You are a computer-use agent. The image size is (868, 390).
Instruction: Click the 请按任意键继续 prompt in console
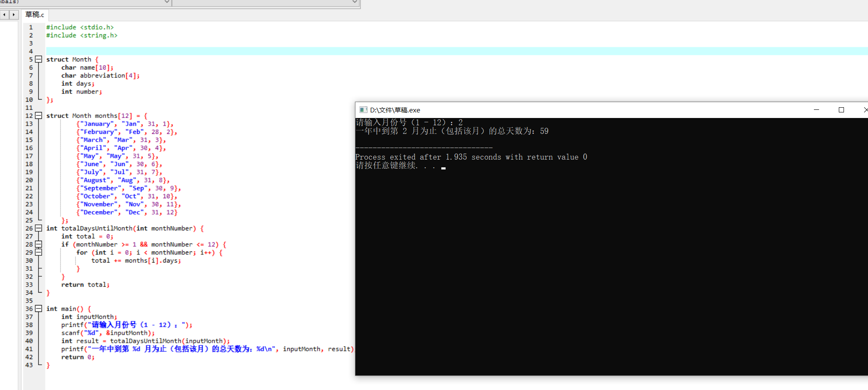395,166
